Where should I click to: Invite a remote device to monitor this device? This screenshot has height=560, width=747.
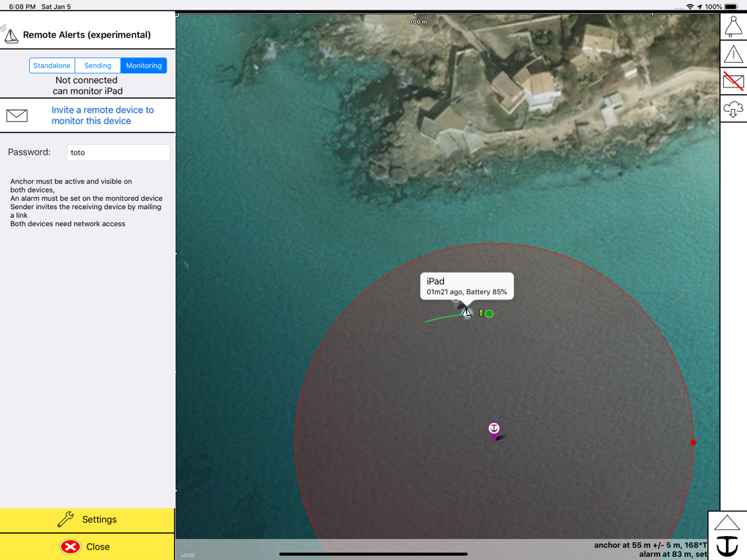(103, 115)
